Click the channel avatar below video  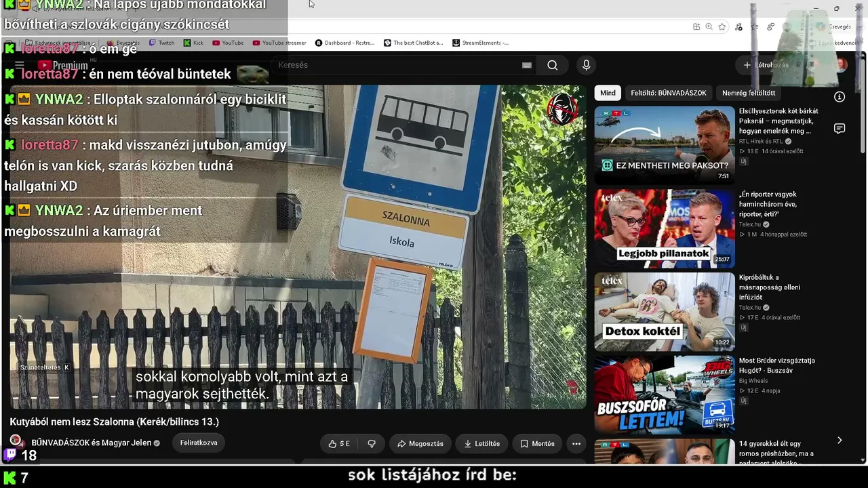point(16,441)
